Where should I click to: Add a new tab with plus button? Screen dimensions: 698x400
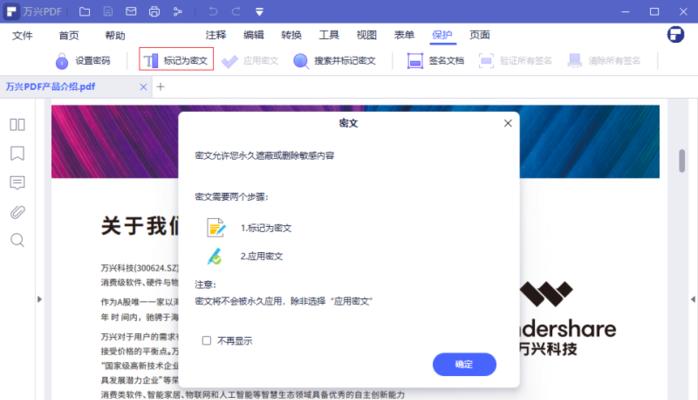(x=160, y=87)
